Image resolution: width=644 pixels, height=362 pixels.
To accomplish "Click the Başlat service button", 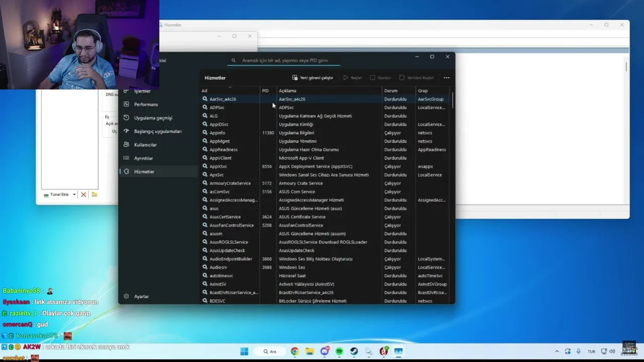I will tap(353, 78).
